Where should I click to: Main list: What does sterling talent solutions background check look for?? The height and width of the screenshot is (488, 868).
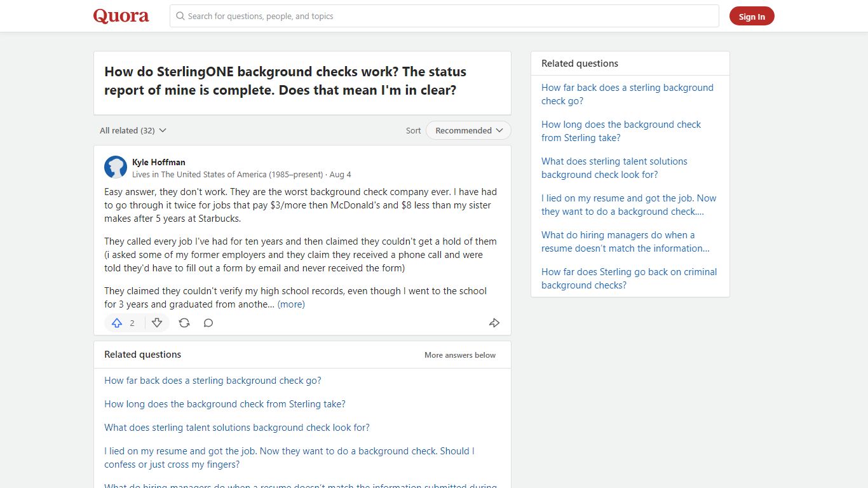[237, 428]
